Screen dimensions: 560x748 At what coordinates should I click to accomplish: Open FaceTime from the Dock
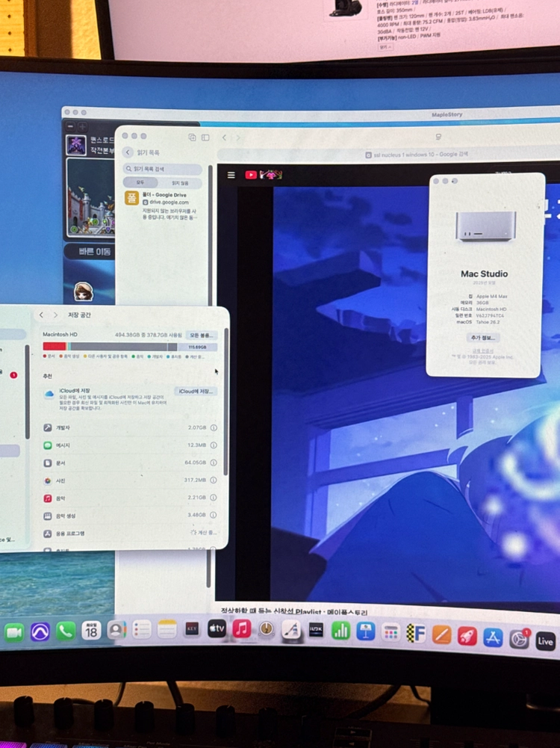click(14, 632)
